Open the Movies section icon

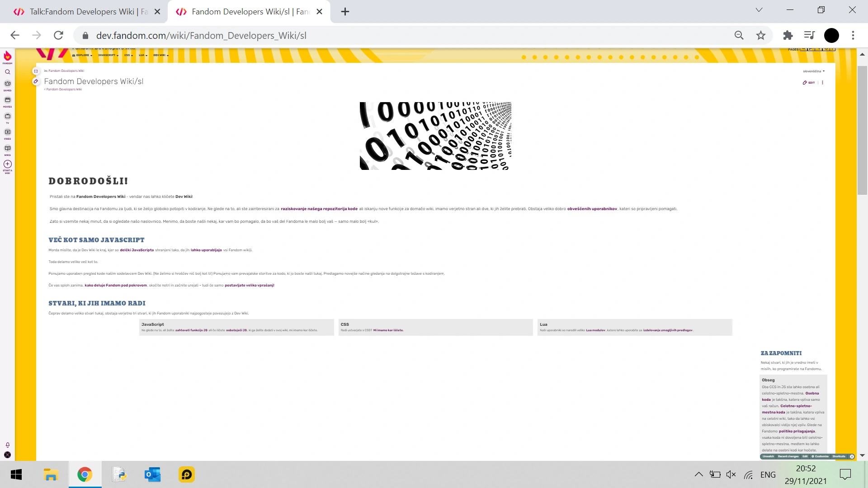pyautogui.click(x=7, y=101)
